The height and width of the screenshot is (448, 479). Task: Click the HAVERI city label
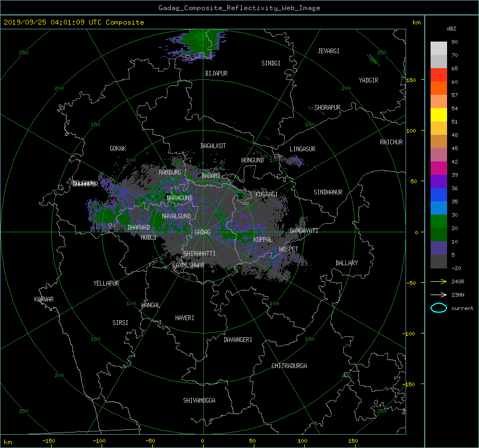185,317
